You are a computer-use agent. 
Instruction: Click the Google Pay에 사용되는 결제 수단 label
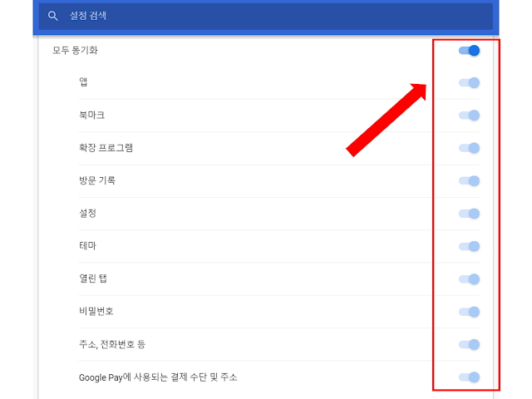[x=158, y=377]
